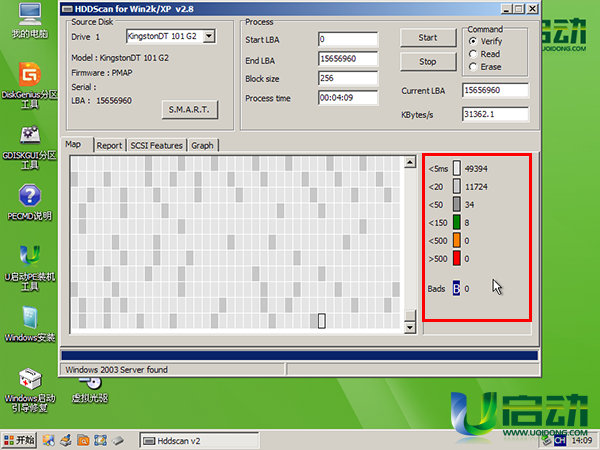Image resolution: width=600 pixels, height=450 pixels.
Task: Switch to the Map tab
Action: coord(77,145)
